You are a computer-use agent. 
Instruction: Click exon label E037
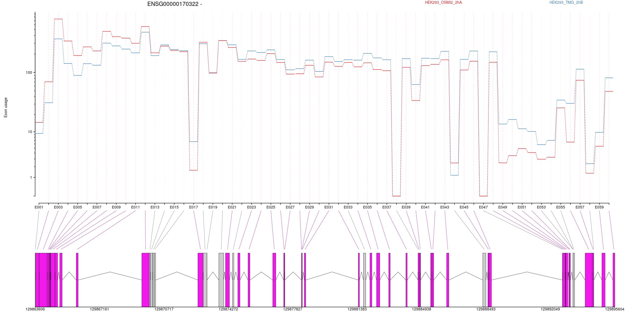point(387,207)
